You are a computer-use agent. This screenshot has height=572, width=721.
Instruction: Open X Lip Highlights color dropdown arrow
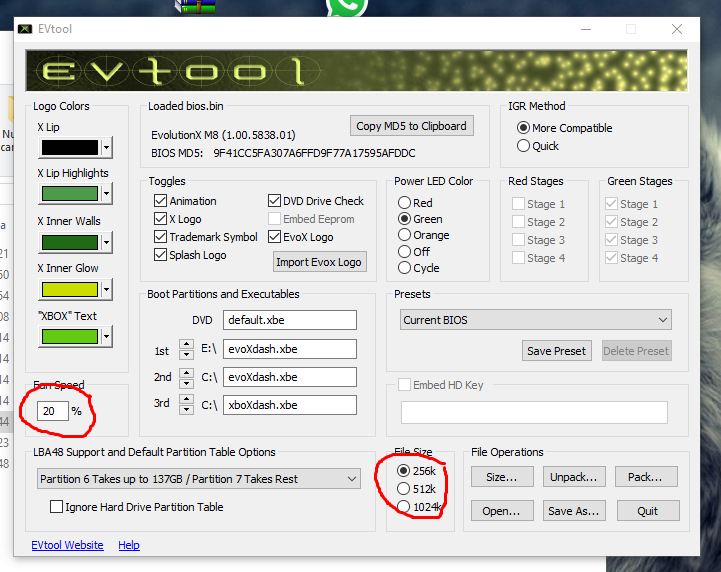coord(106,194)
